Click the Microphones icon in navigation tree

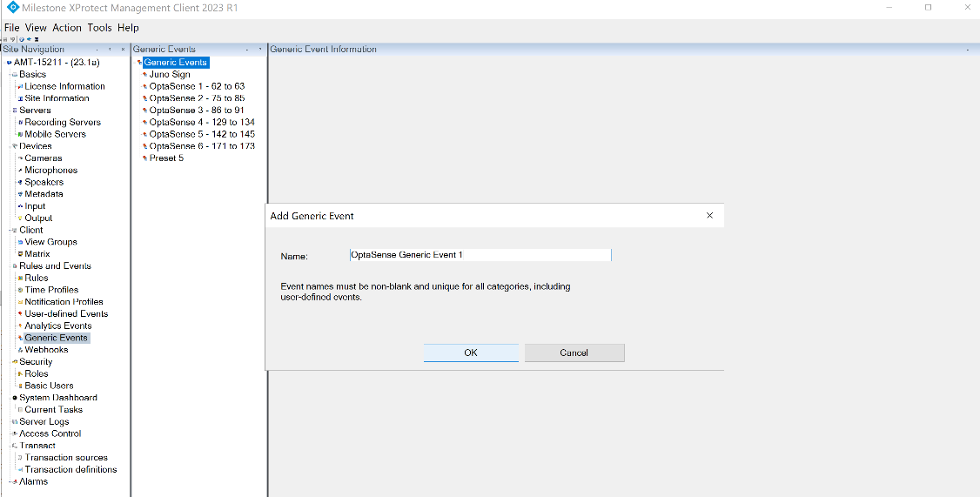(x=19, y=171)
